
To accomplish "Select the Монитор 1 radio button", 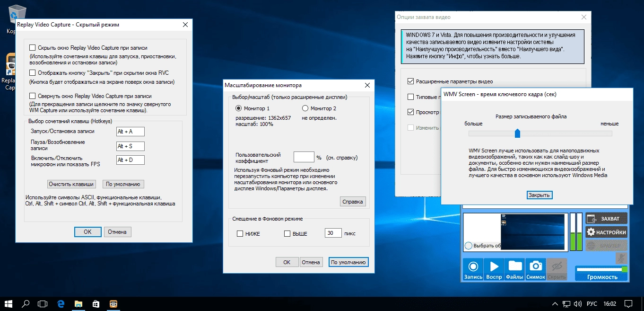I will coord(239,108).
